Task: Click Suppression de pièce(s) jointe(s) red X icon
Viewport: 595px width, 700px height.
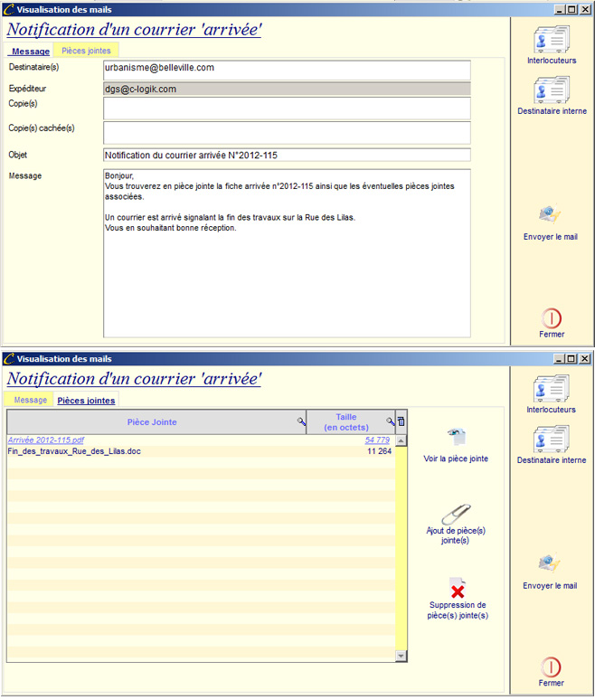Action: tap(457, 589)
